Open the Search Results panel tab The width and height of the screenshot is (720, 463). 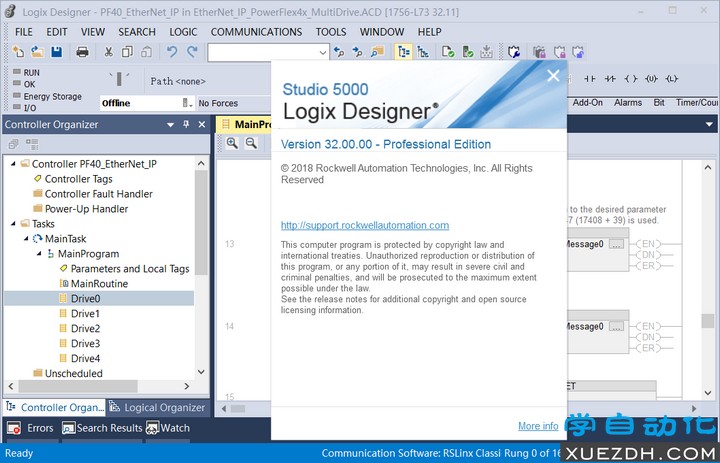click(x=102, y=428)
